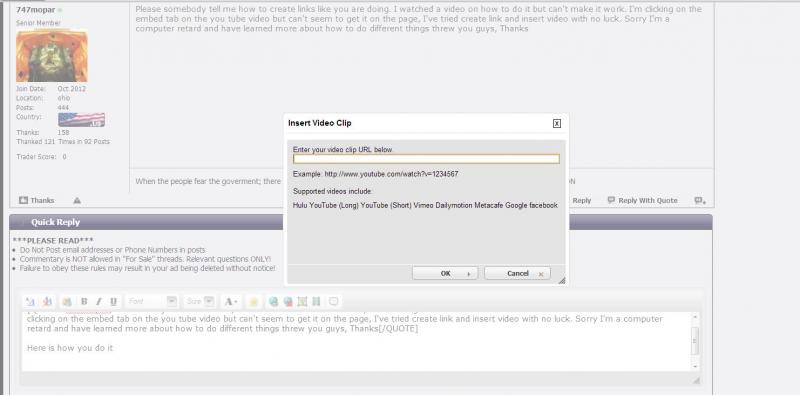This screenshot has height=395, width=800.
Task: Click the switch editor mode icon
Action: (47, 302)
